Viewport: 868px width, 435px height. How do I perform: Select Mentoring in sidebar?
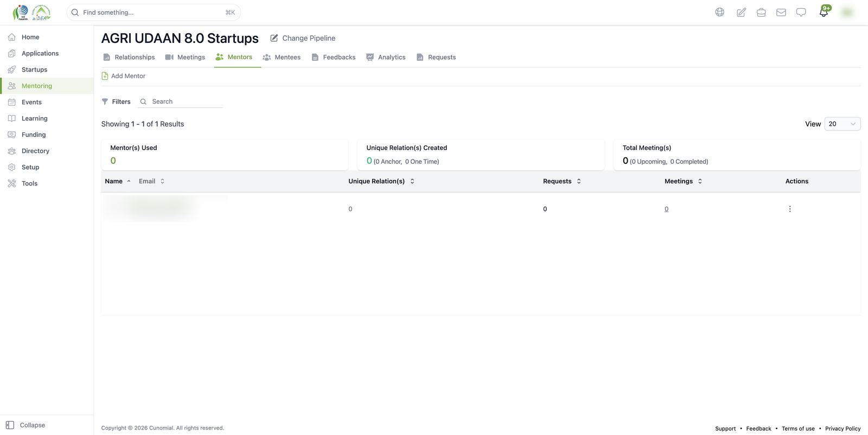47,86
